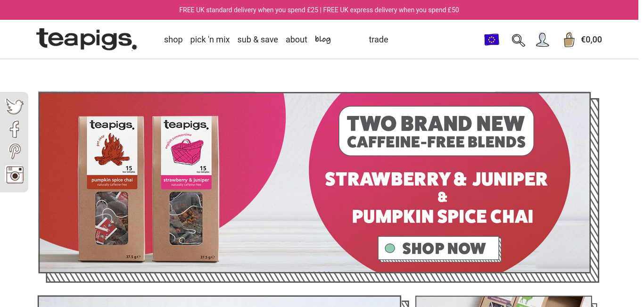This screenshot has height=307, width=644.
Task: Visit the blog link
Action: pyautogui.click(x=323, y=39)
